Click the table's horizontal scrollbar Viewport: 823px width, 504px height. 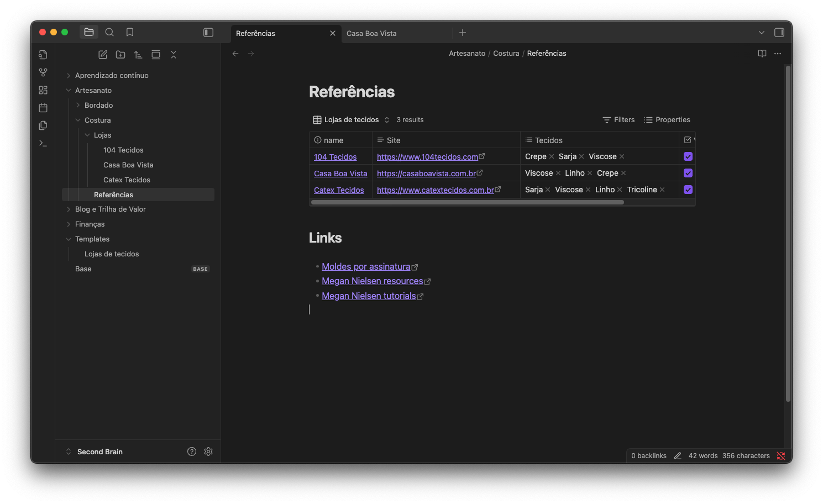tap(467, 202)
